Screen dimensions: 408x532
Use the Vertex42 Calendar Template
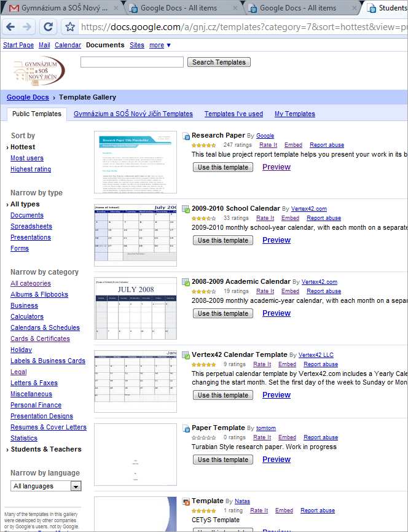(x=223, y=395)
